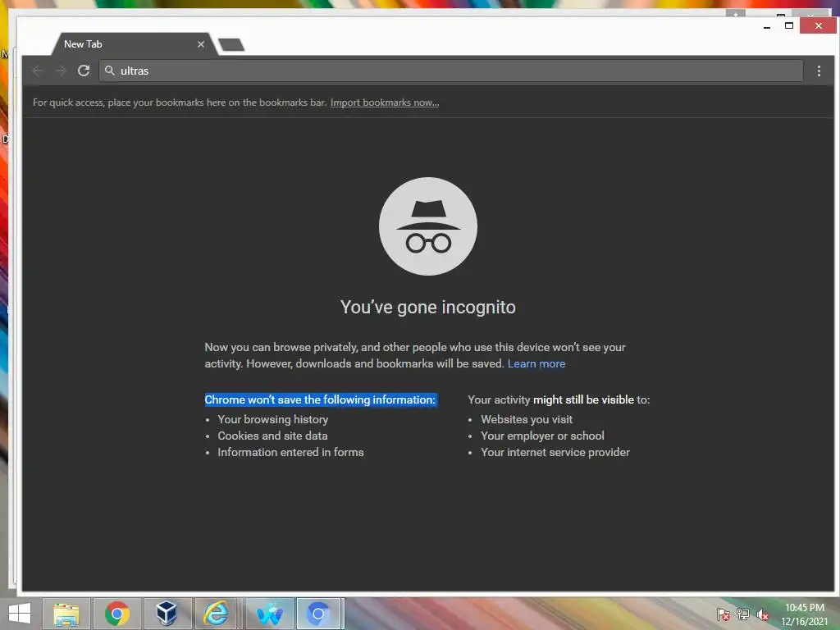840x630 pixels.
Task: Click the bookmarks bar hint text
Action: (x=180, y=103)
